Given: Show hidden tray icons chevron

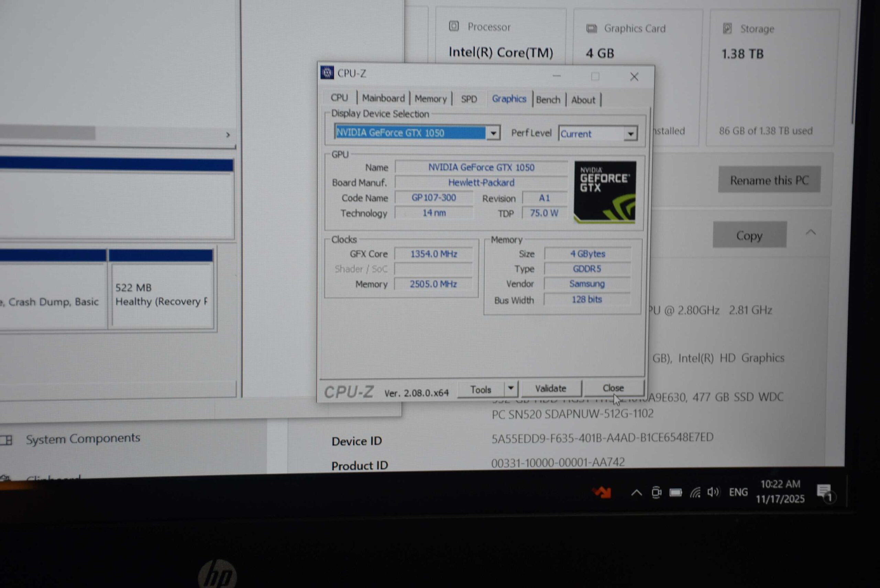Looking at the screenshot, I should 637,493.
